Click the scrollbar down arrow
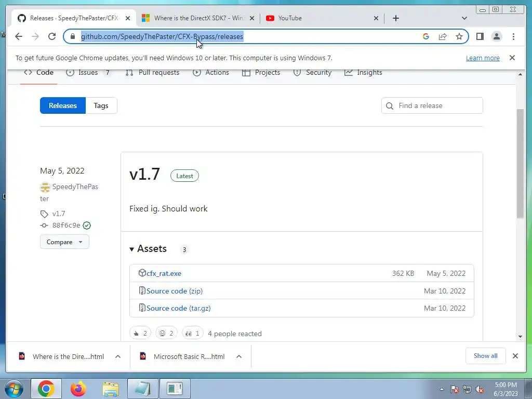The width and height of the screenshot is (532, 399). [521, 337]
